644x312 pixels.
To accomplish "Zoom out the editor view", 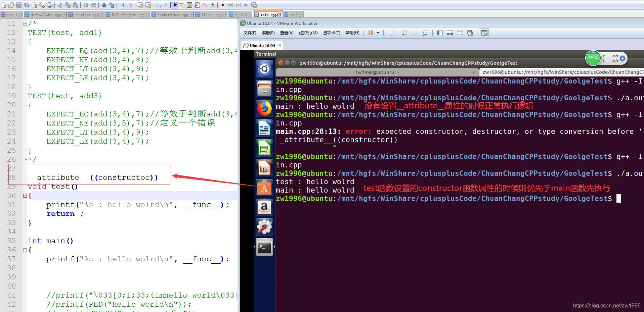I will click(x=130, y=5).
